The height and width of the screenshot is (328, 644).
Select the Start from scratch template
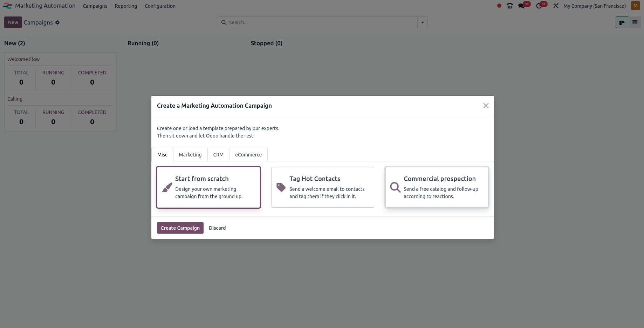[208, 187]
